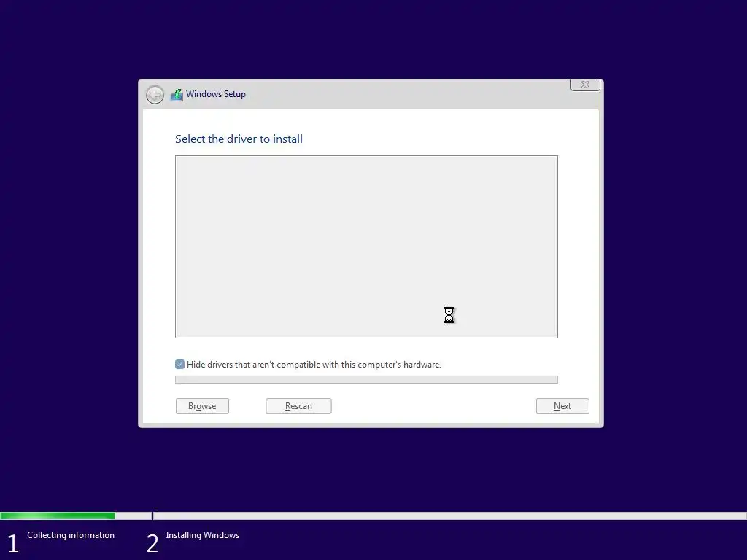747x560 pixels.
Task: Click the Rescan button
Action: coord(298,406)
